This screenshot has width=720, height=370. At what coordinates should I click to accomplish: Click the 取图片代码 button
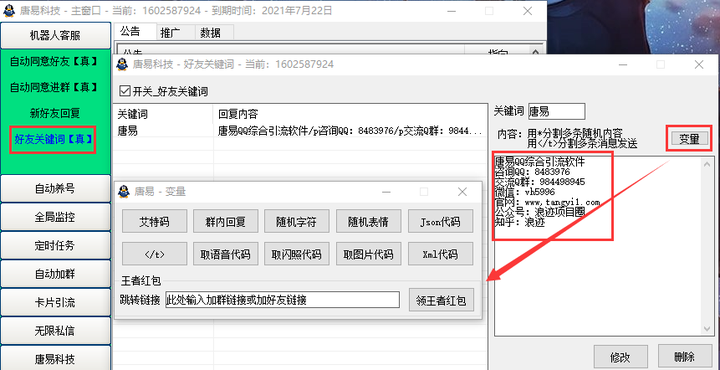click(368, 254)
